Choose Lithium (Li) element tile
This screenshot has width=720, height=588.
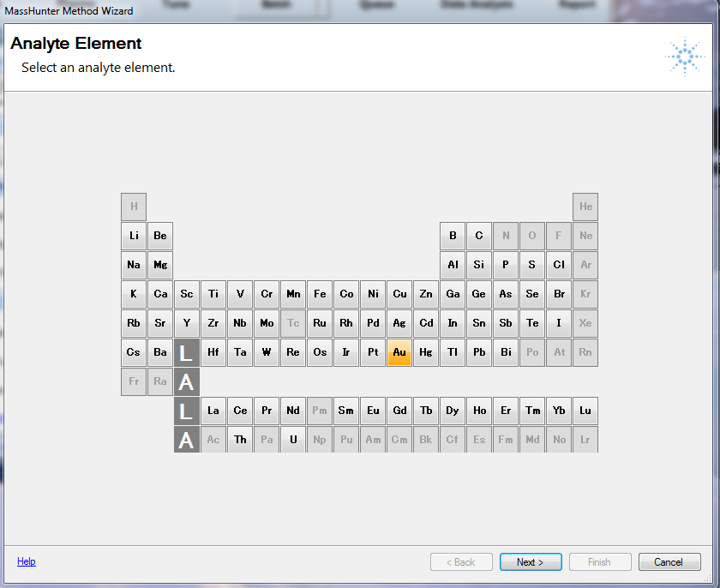click(x=134, y=236)
